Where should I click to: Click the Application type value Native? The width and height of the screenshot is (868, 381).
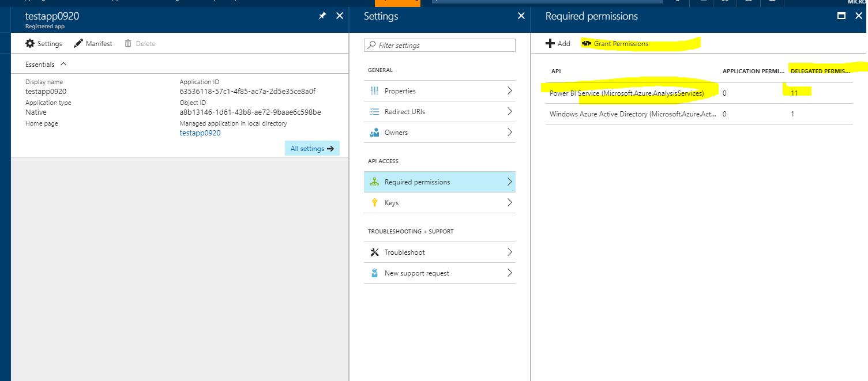[36, 112]
